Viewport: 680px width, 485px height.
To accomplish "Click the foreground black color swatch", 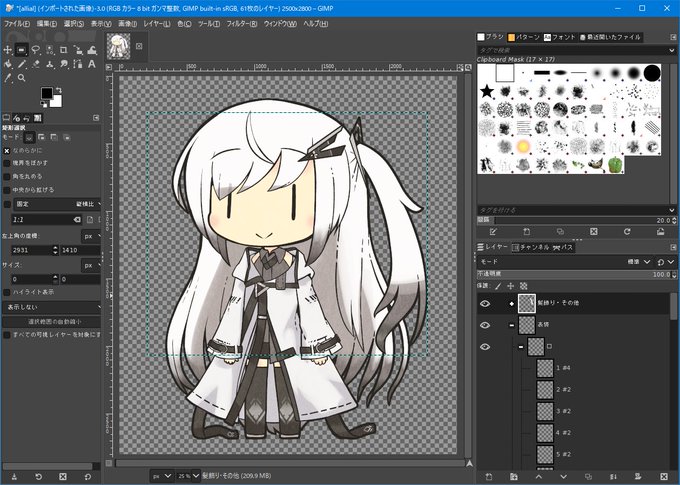I will (46, 93).
